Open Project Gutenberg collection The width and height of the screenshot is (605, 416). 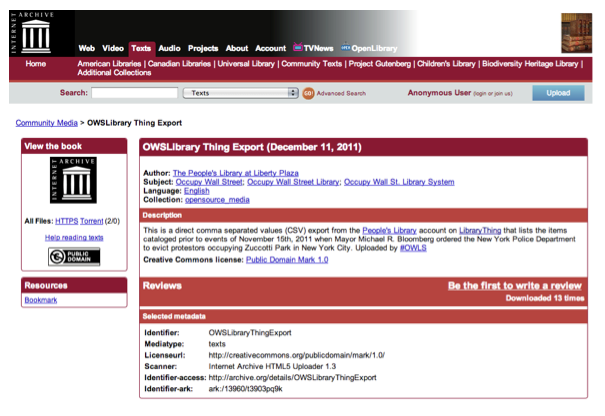coord(380,64)
